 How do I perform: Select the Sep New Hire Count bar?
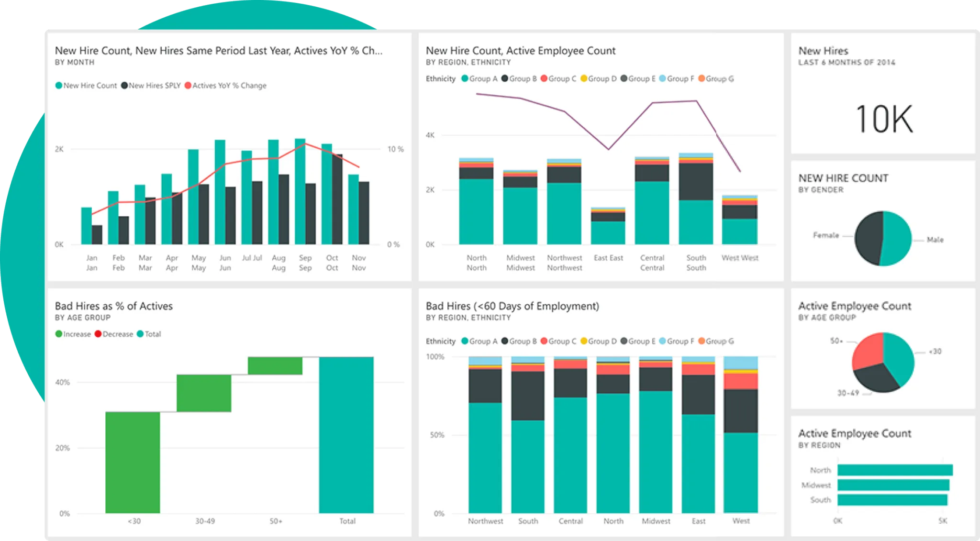tap(300, 191)
